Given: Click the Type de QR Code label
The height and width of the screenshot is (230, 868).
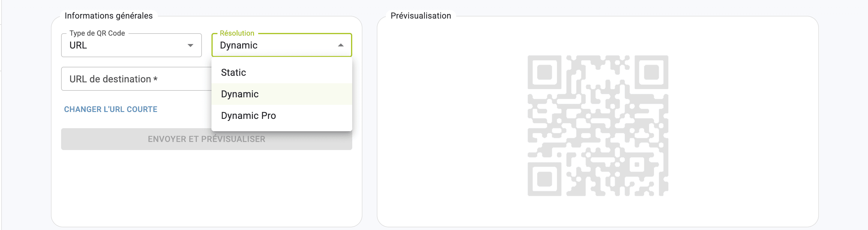Looking at the screenshot, I should click(97, 33).
